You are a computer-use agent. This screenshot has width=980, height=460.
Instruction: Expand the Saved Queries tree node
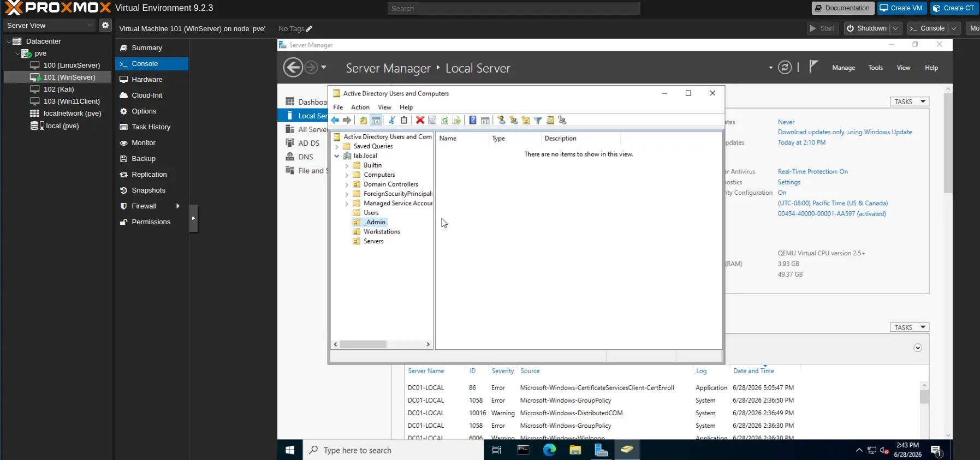coord(337,146)
